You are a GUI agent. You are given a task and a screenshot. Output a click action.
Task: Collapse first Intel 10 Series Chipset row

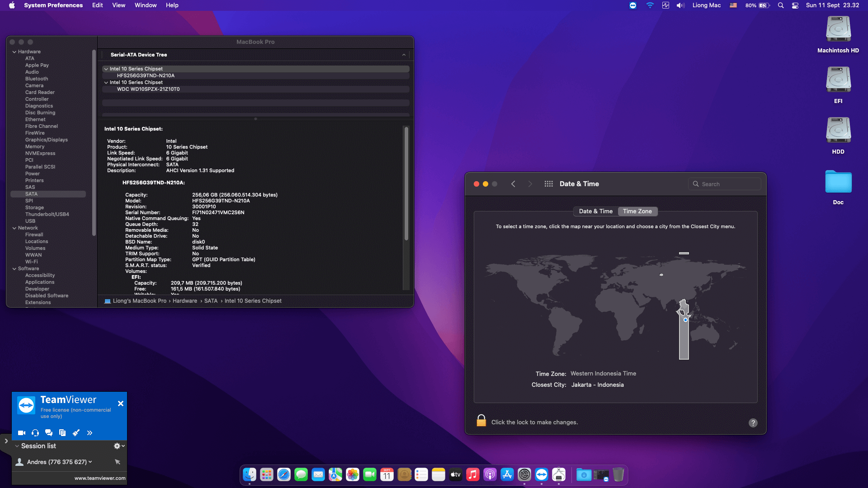pyautogui.click(x=106, y=69)
